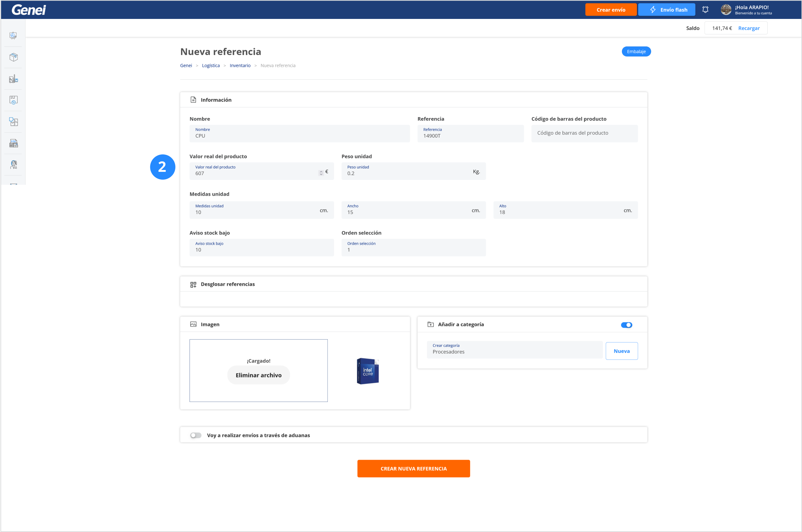This screenshot has height=532, width=802.
Task: Click Eliminar archivo to remove image
Action: point(258,375)
